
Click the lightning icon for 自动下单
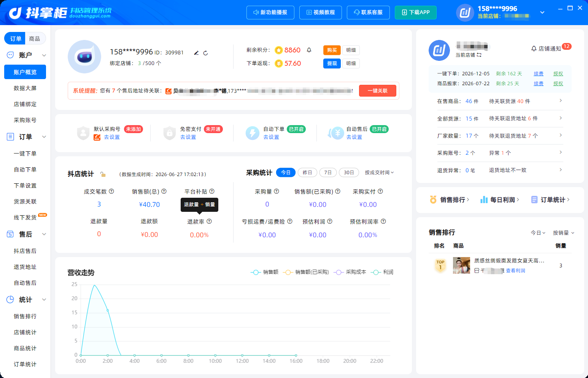(x=253, y=133)
